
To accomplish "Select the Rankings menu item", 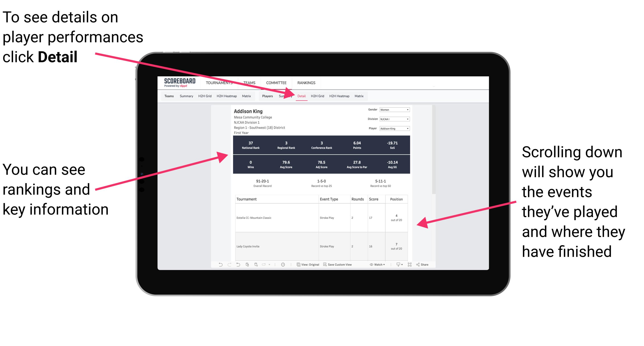I will [306, 83].
